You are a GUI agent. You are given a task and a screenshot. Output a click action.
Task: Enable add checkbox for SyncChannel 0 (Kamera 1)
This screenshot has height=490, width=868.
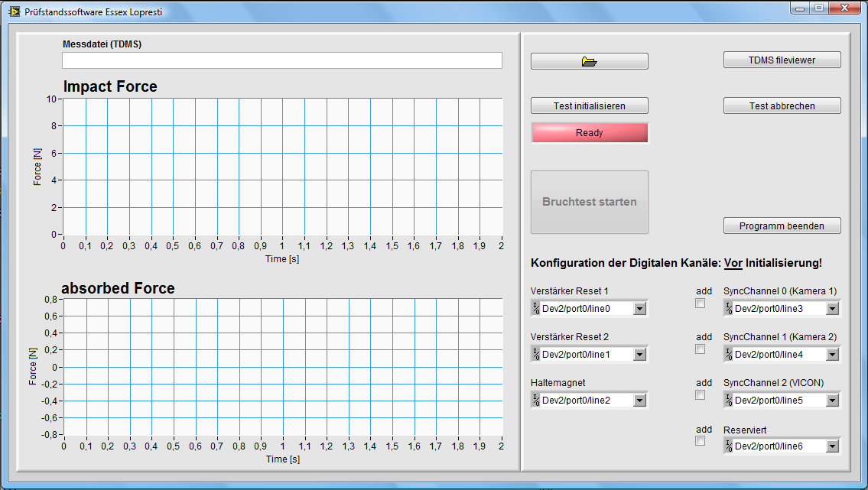pyautogui.click(x=701, y=303)
